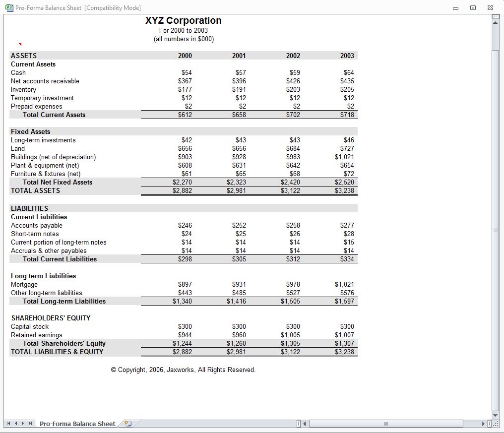The width and height of the screenshot is (504, 433).
Task: Click the red comment indicator near the title
Action: 20,44
